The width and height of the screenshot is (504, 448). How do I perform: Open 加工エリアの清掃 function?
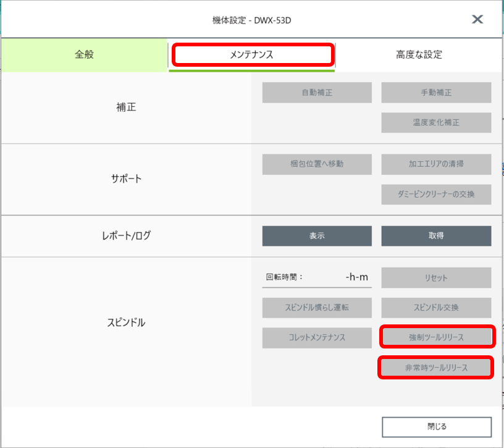[436, 164]
